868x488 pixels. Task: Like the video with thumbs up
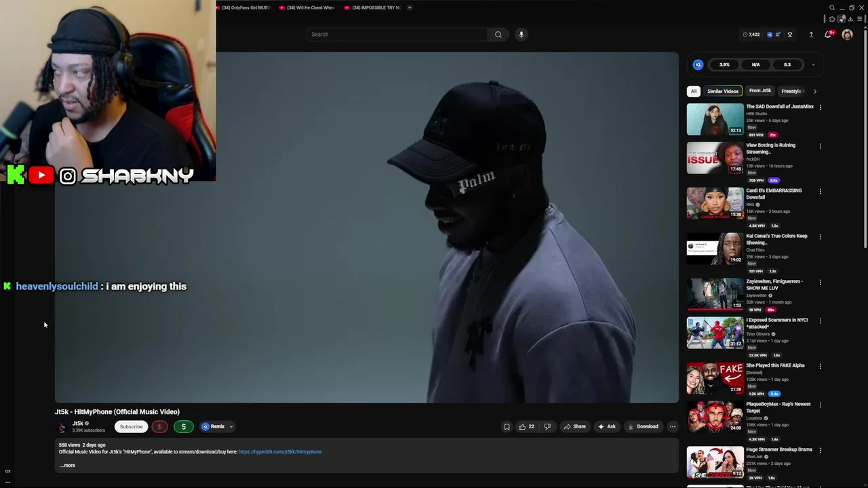tap(526, 426)
